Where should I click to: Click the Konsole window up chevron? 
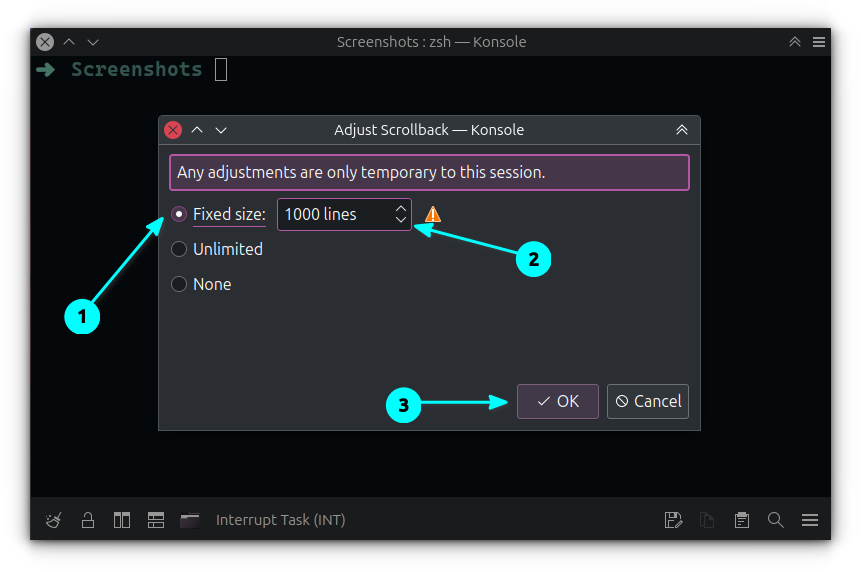[69, 42]
